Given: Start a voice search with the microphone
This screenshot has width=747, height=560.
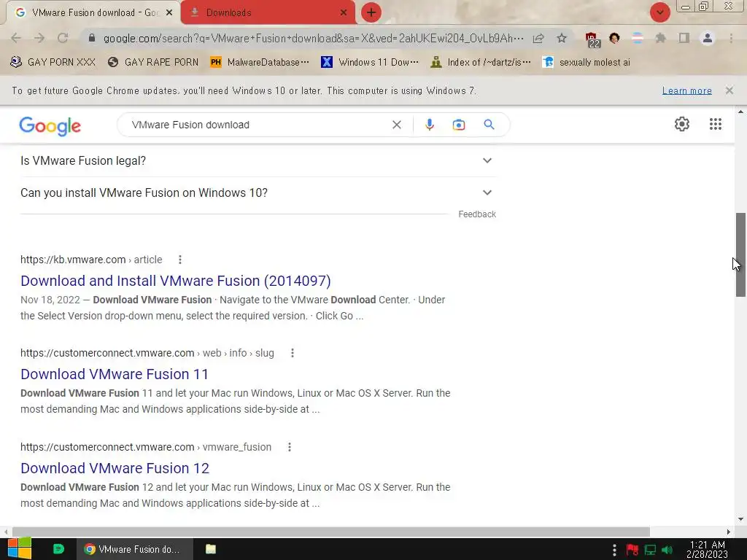Looking at the screenshot, I should (429, 125).
